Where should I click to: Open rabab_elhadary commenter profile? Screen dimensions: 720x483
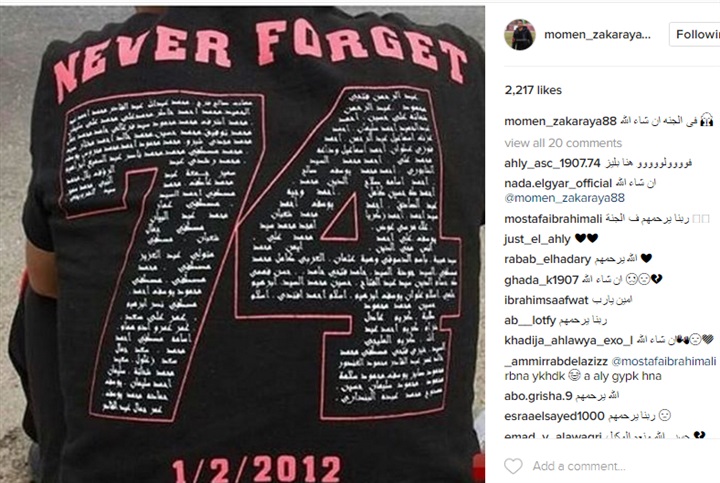[x=547, y=259]
